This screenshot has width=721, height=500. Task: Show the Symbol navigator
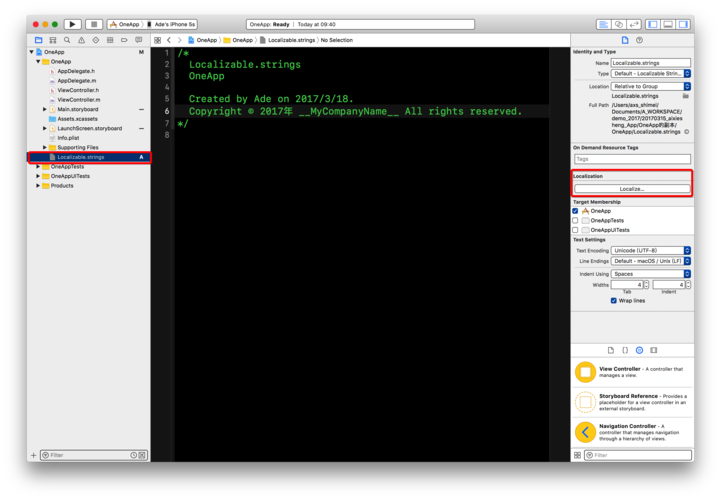(x=53, y=40)
